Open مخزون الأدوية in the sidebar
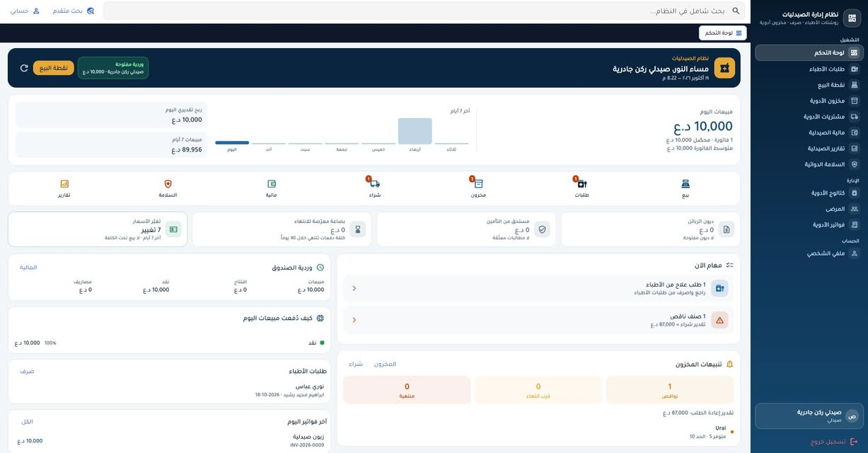The image size is (868, 453). pyautogui.click(x=809, y=101)
